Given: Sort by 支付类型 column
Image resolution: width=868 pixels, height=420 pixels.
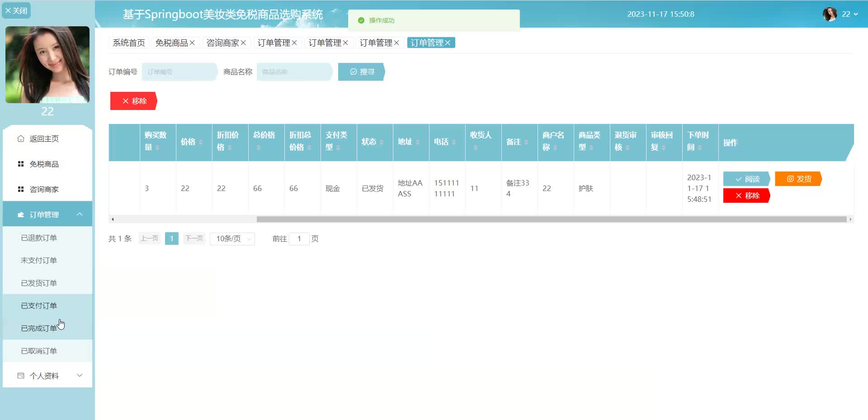Looking at the screenshot, I should [338, 148].
